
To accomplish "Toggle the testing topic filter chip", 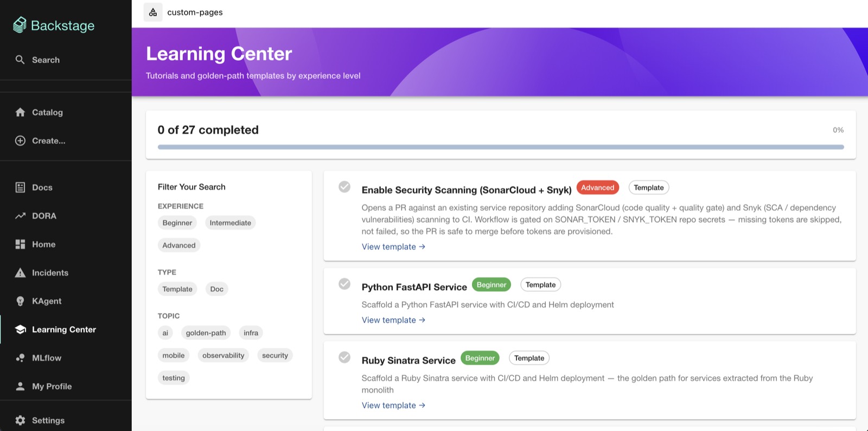I will click(x=174, y=378).
